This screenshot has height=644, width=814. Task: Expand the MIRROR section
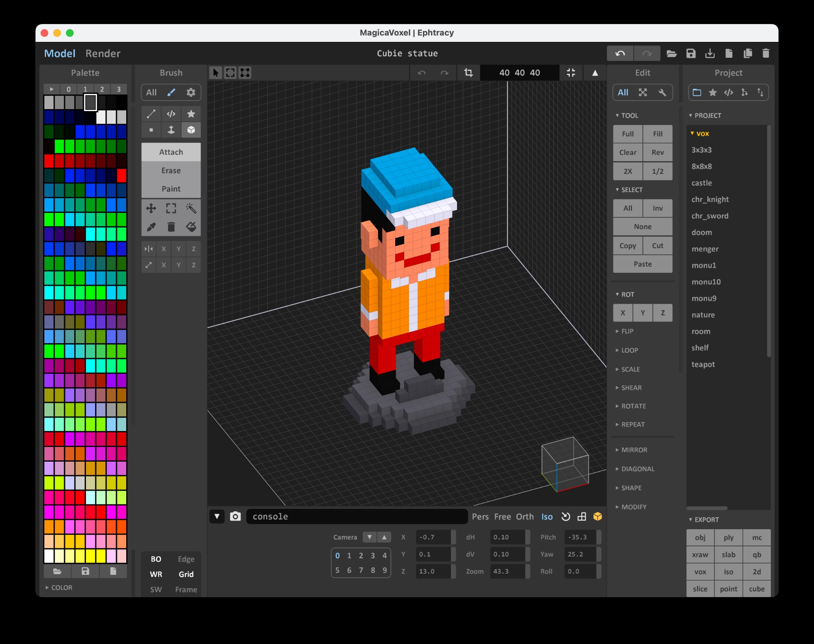click(x=634, y=450)
